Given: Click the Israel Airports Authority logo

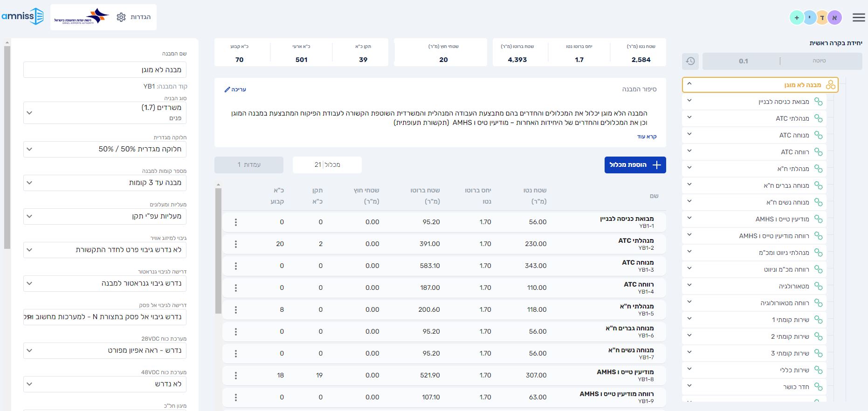Looking at the screenshot, I should [82, 17].
